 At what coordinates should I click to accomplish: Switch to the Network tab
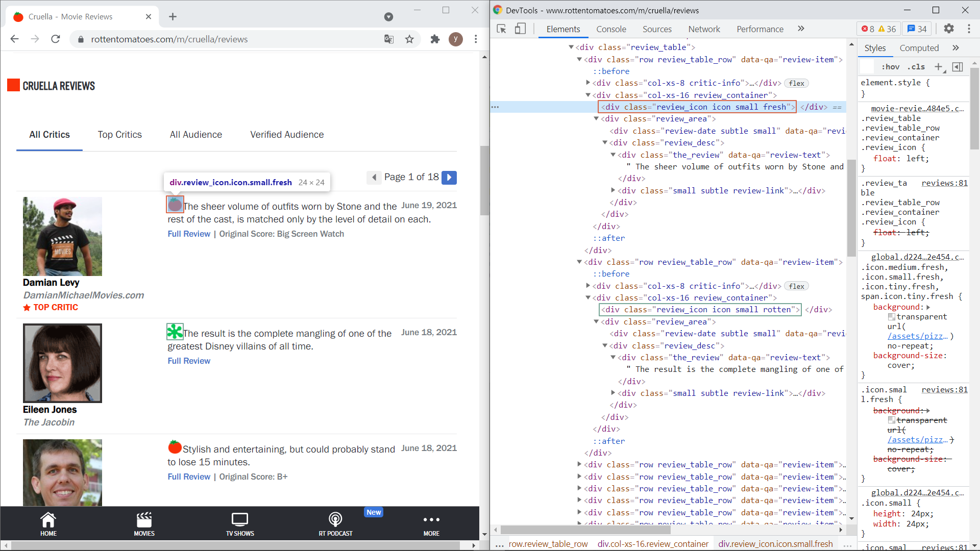(x=704, y=29)
